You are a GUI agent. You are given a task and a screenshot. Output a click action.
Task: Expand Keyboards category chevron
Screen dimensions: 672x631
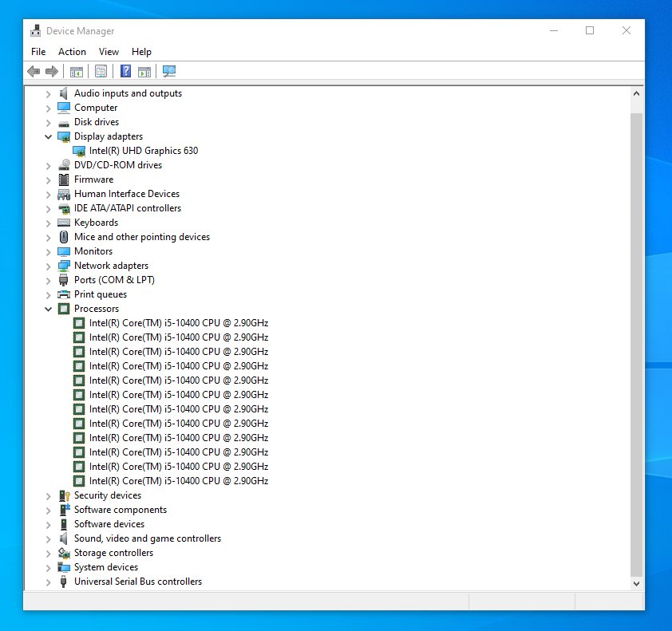click(49, 223)
